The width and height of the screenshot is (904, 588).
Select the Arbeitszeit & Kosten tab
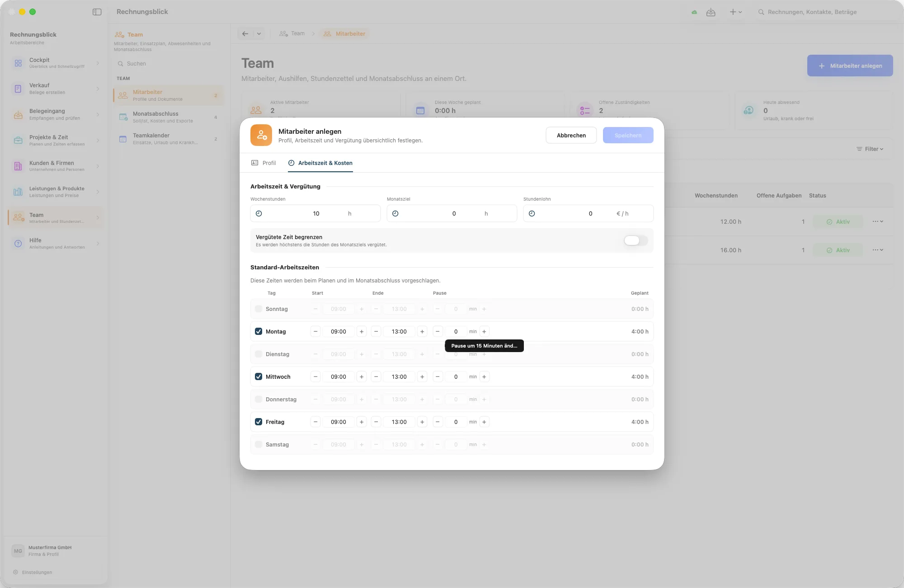point(320,163)
